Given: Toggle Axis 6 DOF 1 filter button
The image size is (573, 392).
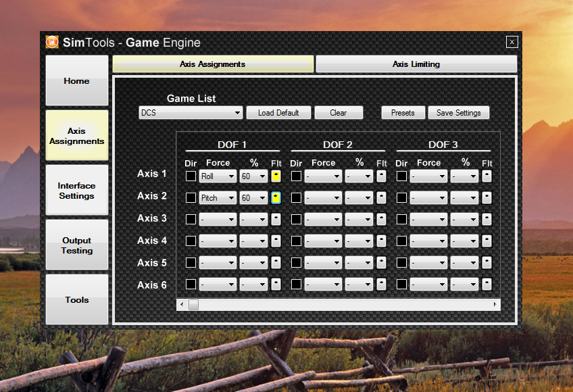Looking at the screenshot, I should (276, 284).
